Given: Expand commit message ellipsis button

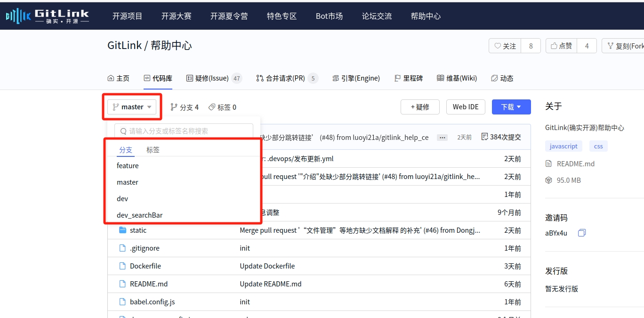Looking at the screenshot, I should click(442, 138).
